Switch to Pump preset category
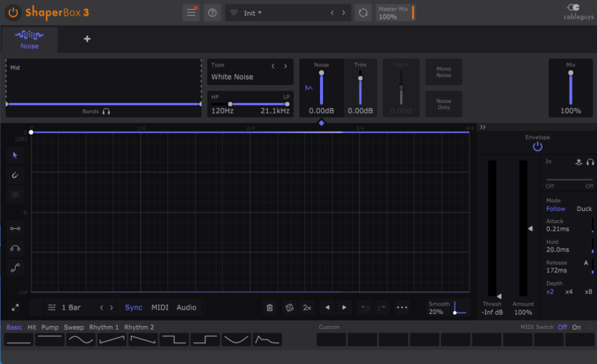Viewport: 597px width, 364px height. click(50, 327)
